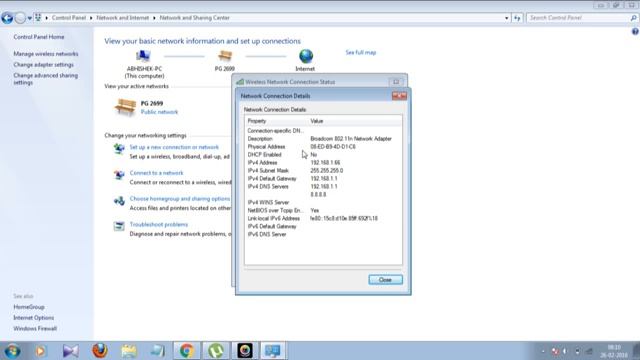Open Windows Media Player from taskbar
The image size is (640, 360).
pos(41,351)
